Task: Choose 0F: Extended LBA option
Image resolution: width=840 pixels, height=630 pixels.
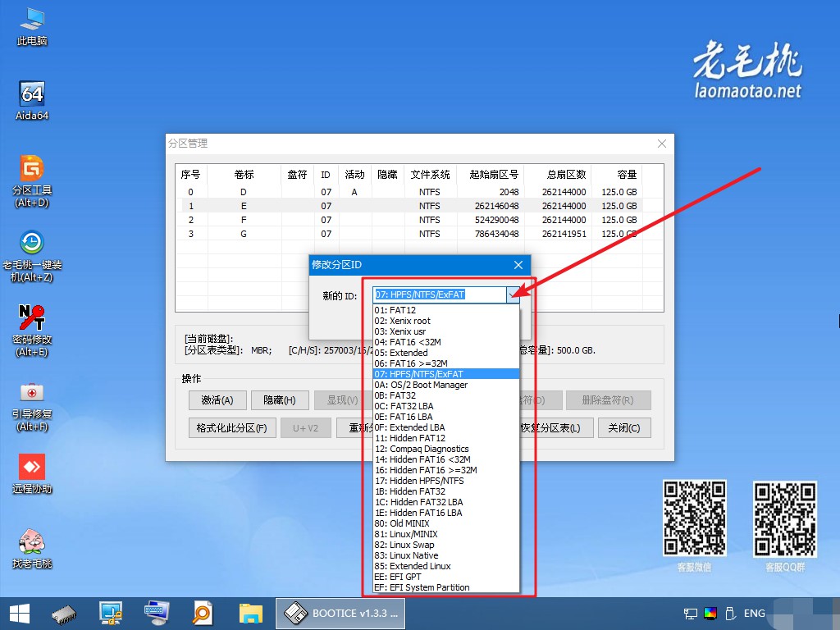Action: point(446,427)
